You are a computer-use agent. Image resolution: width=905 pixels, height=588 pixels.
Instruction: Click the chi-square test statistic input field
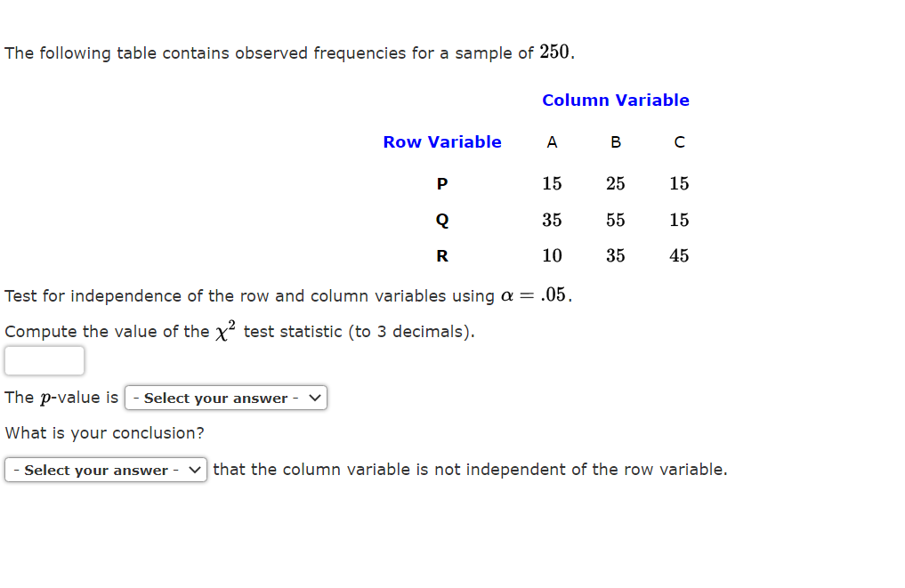[x=44, y=360]
